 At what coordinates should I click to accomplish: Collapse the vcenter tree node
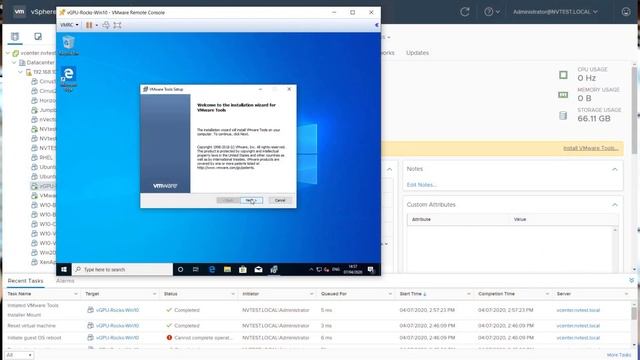[x=8, y=53]
